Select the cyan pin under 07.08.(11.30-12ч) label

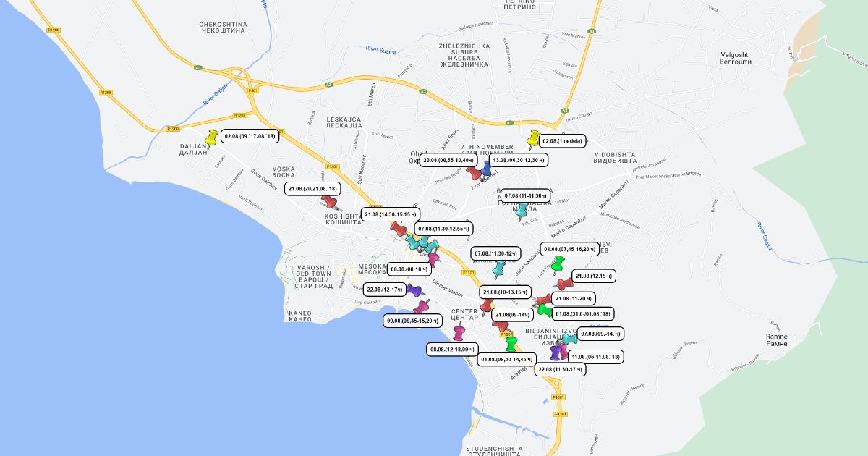click(498, 269)
